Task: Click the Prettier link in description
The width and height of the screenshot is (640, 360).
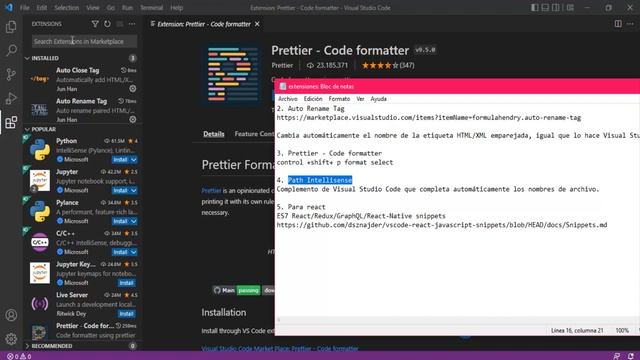Action: click(x=211, y=191)
